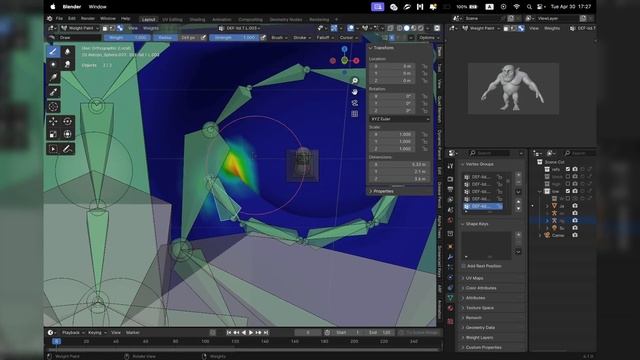This screenshot has height=360, width=640.
Task: Toggle render visibility of refs collection
Action: [x=575, y=169]
